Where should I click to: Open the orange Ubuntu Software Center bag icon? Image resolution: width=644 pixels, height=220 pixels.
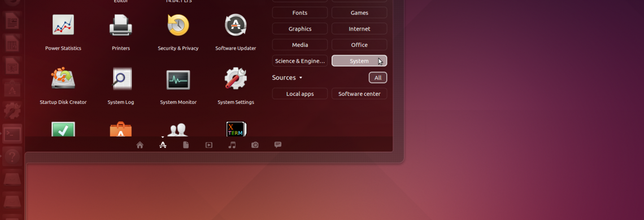121,129
